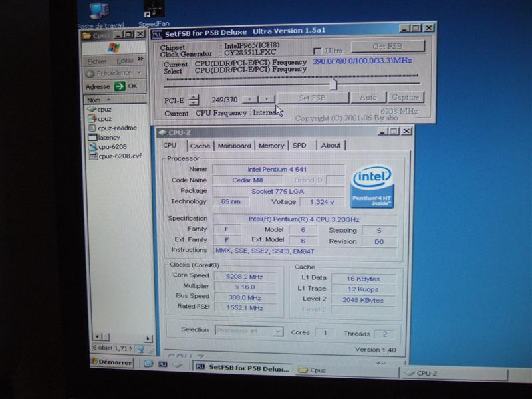The width and height of the screenshot is (532, 399).
Task: Expand the explorer toolbar chevron
Action: coord(140,59)
